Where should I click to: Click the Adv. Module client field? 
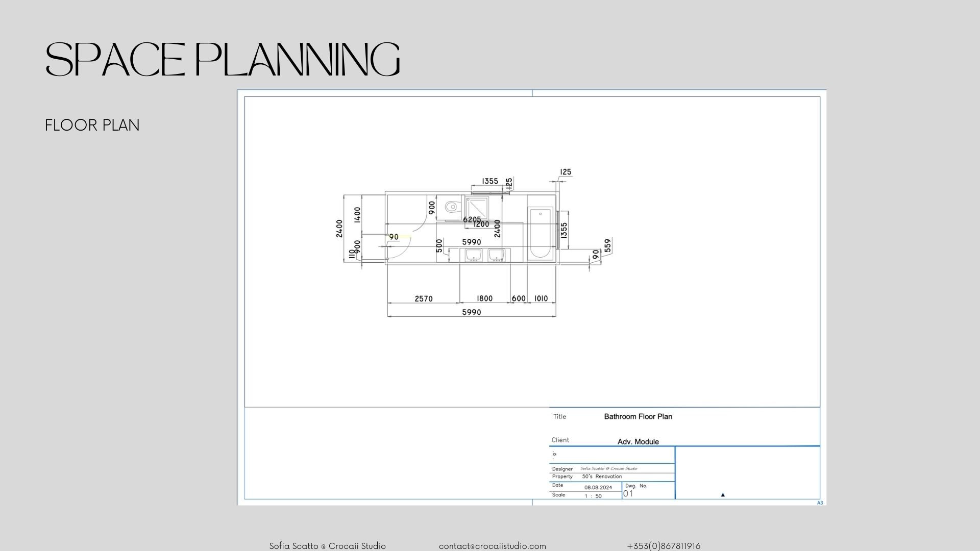(638, 441)
